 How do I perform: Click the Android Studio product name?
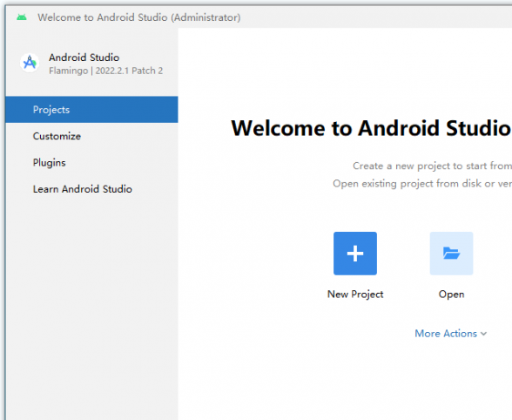[x=84, y=58]
